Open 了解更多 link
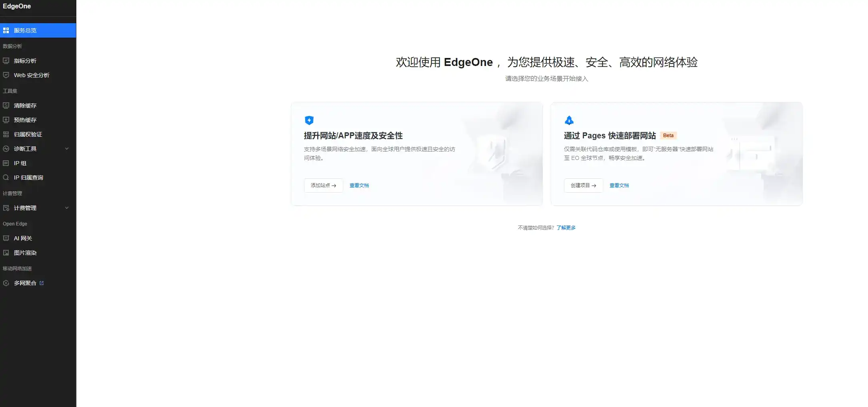The image size is (868, 407). 566,227
